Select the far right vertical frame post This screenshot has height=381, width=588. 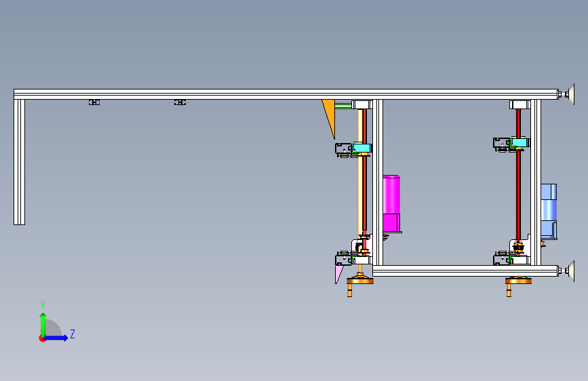[x=536, y=182]
